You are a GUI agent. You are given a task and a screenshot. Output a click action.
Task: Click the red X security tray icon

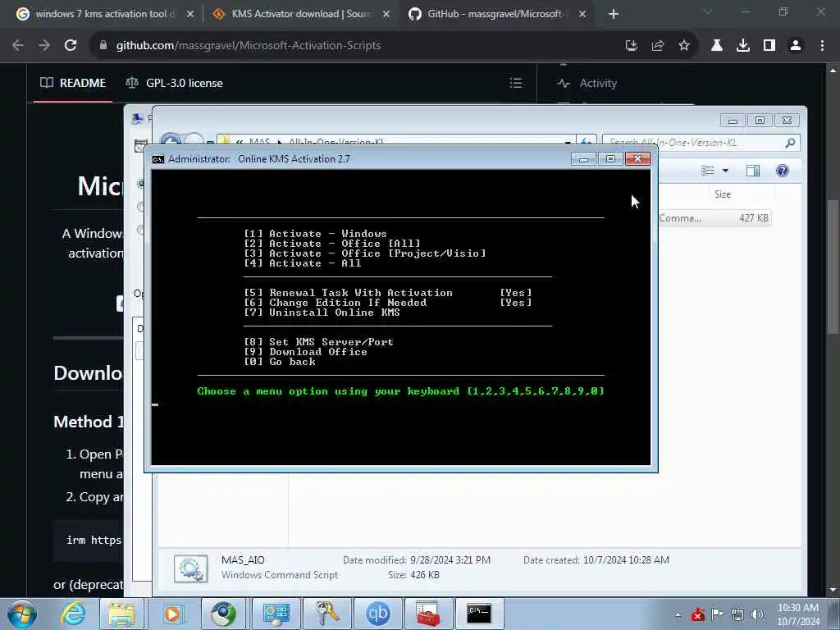tap(698, 614)
